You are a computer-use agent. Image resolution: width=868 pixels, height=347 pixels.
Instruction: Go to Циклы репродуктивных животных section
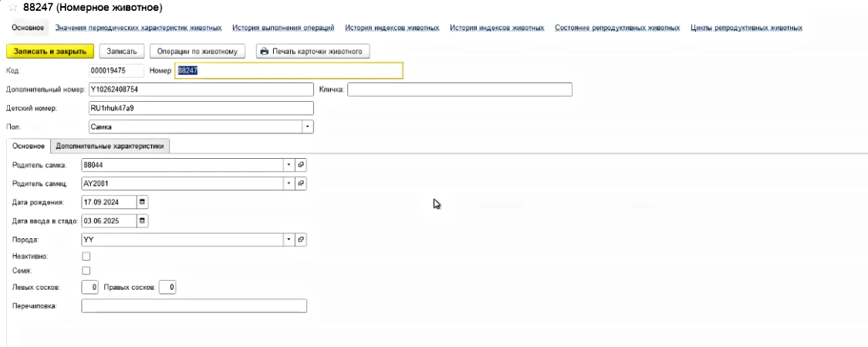tap(746, 29)
